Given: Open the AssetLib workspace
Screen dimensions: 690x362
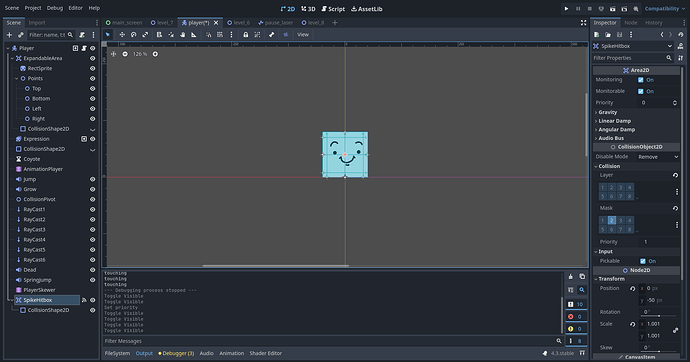Looking at the screenshot, I should tap(367, 9).
